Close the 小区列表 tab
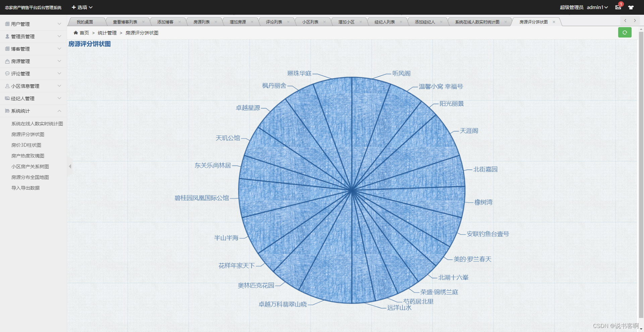This screenshot has width=644, height=332. [x=324, y=22]
